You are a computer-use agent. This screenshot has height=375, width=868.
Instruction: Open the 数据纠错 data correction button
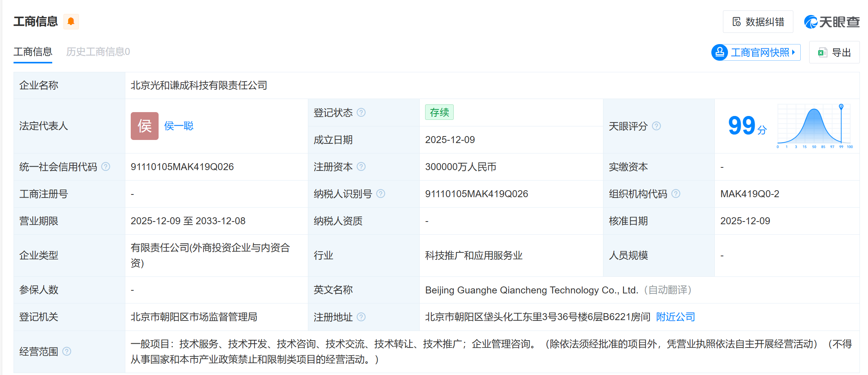758,22
